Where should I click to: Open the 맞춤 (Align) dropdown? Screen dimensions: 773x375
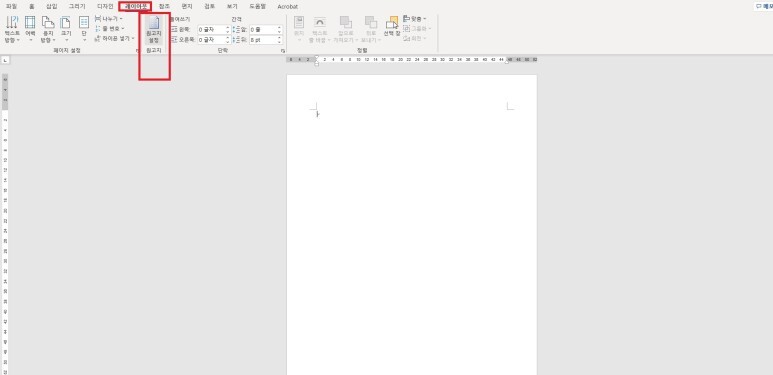(415, 19)
